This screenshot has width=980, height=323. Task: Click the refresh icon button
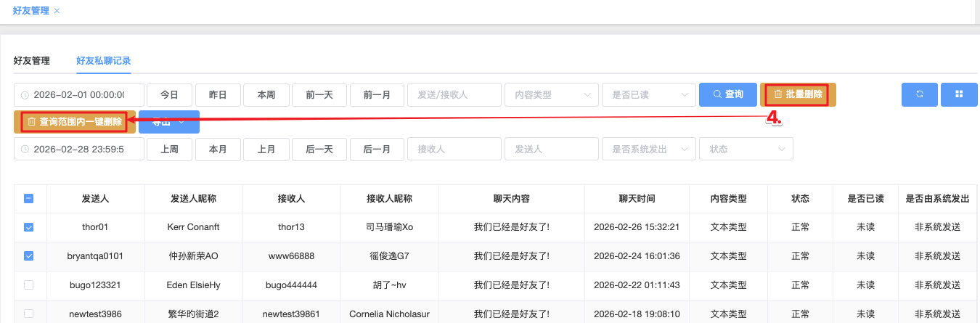pyautogui.click(x=920, y=94)
